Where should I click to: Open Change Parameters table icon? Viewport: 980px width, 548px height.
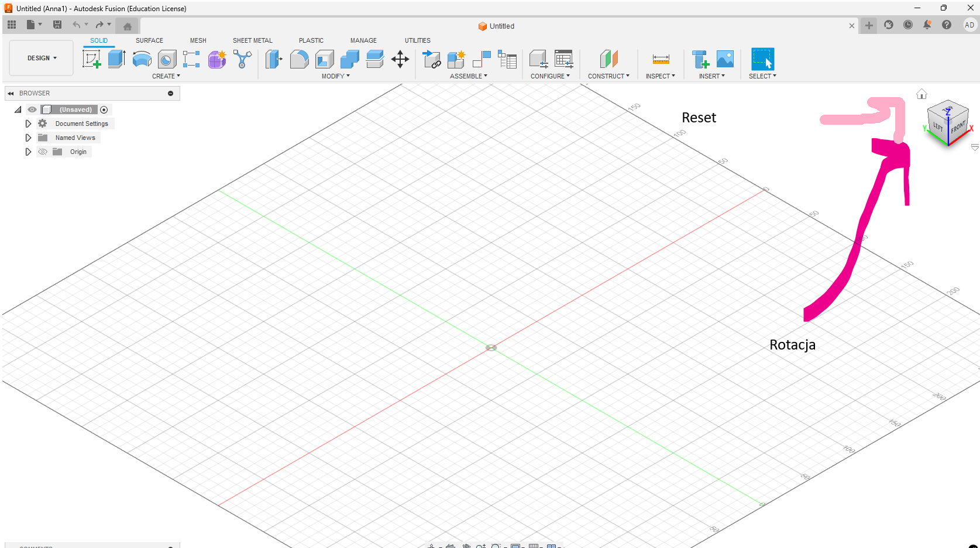pos(564,59)
